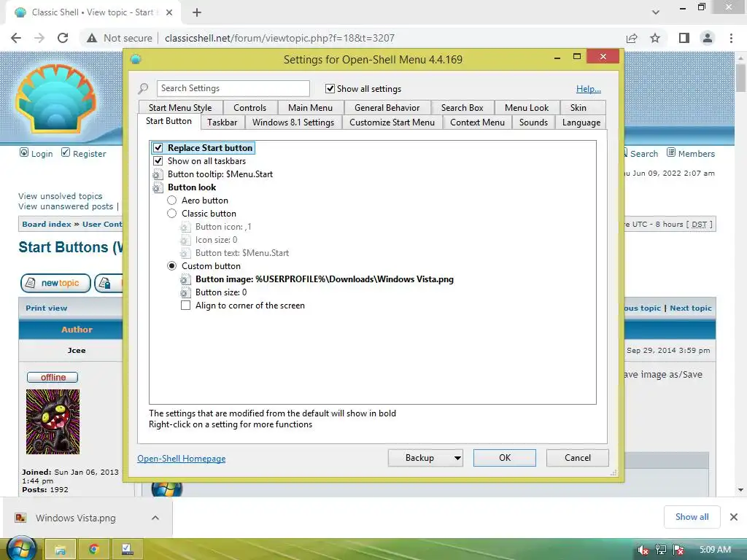This screenshot has height=560, width=747.
Task: Open Customize Start Menu tab
Action: click(x=392, y=122)
